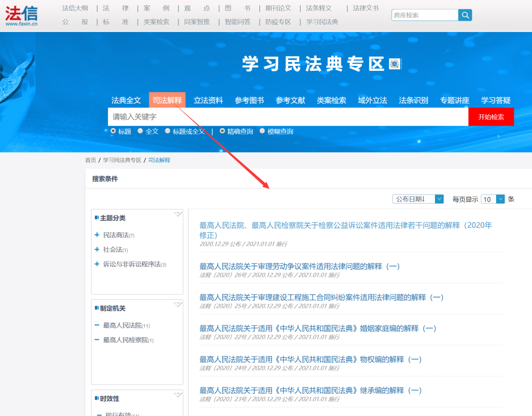532x416 pixels.
Task: Select the 标题 search scope radio
Action: coord(113,131)
